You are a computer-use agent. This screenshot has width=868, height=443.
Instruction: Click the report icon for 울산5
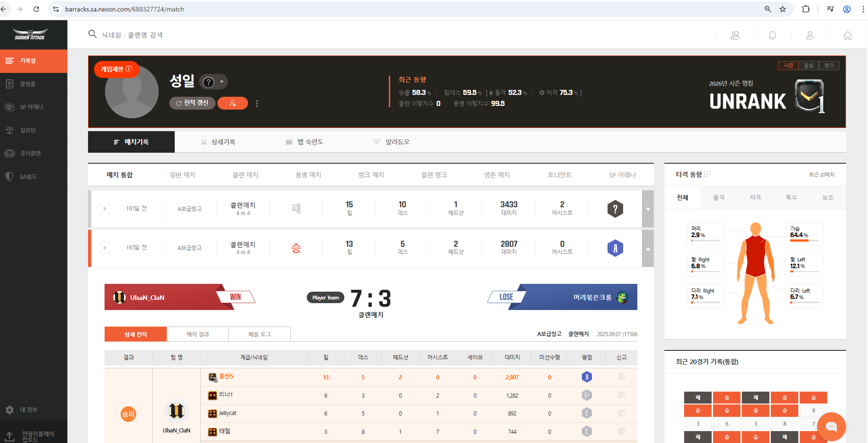pyautogui.click(x=621, y=377)
